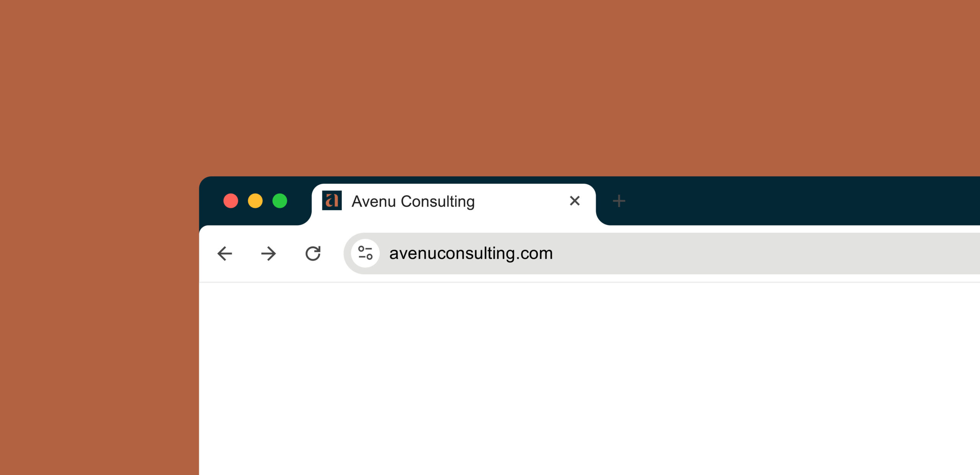Open the site information tune icon
980x475 pixels.
(365, 253)
